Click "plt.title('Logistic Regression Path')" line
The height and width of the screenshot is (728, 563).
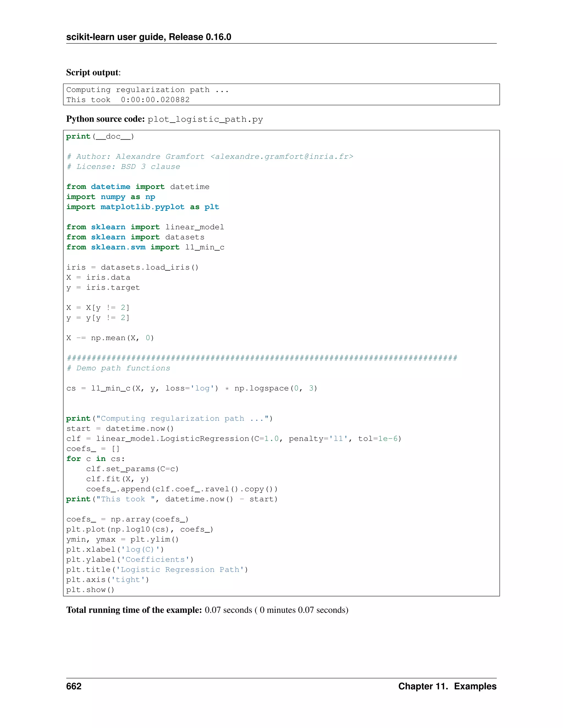(157, 570)
